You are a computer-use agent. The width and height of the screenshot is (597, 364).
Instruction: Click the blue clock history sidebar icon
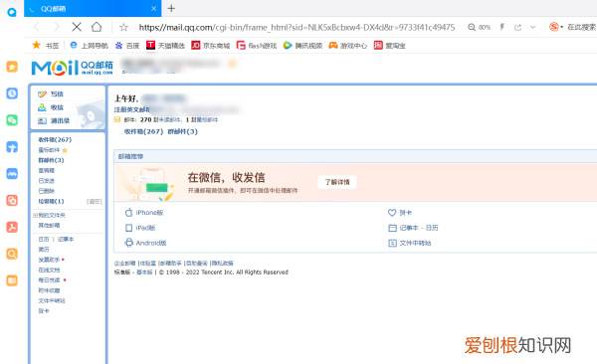point(12,93)
